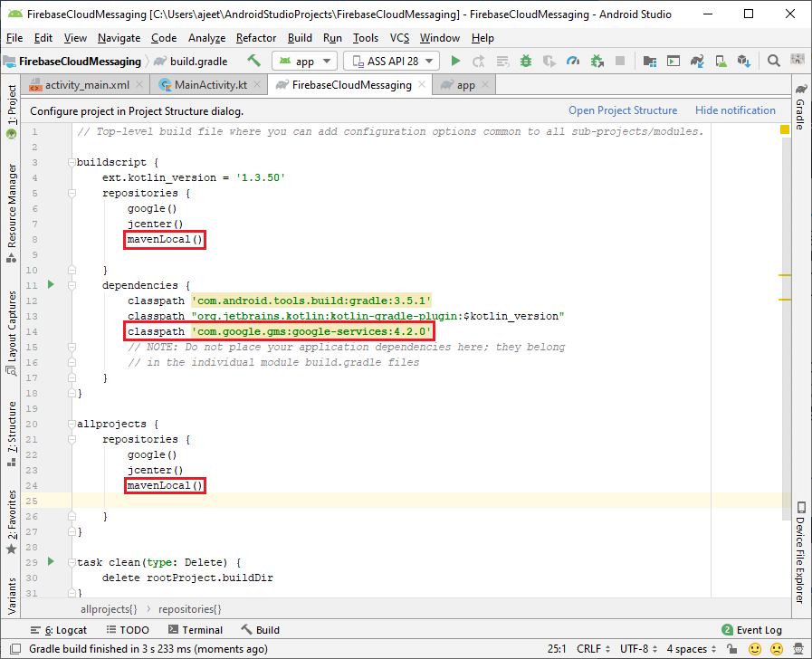Open the Refactor menu
This screenshot has width=812, height=659.
coord(256,38)
